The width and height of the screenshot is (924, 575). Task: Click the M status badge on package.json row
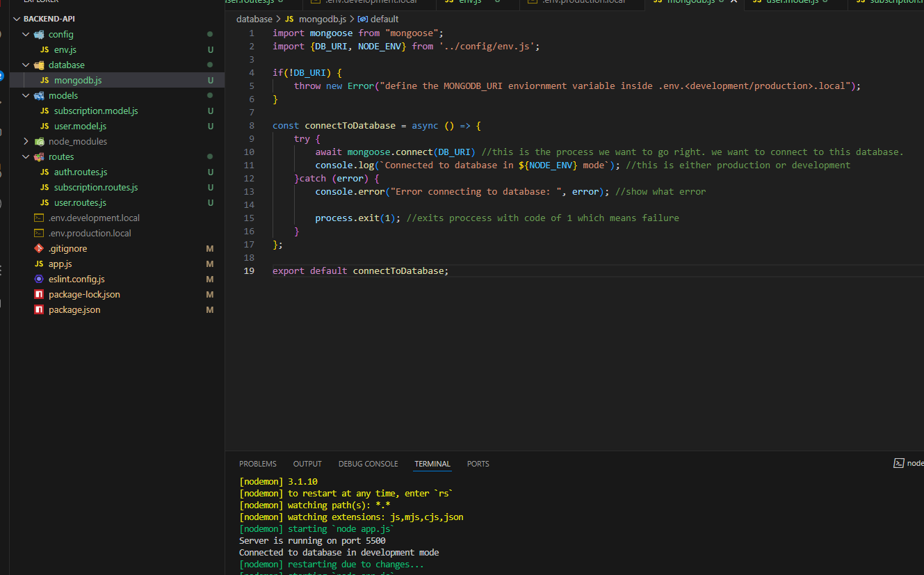(x=210, y=309)
